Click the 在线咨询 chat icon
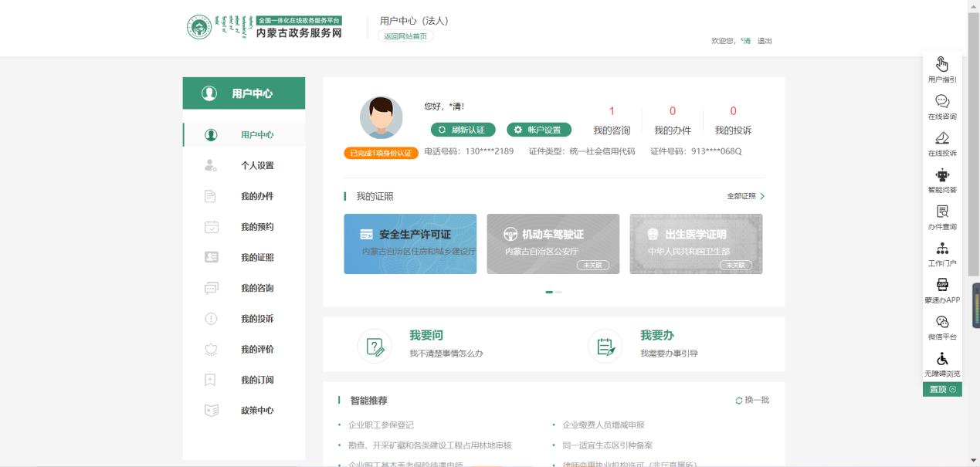This screenshot has height=467, width=980. [941, 101]
